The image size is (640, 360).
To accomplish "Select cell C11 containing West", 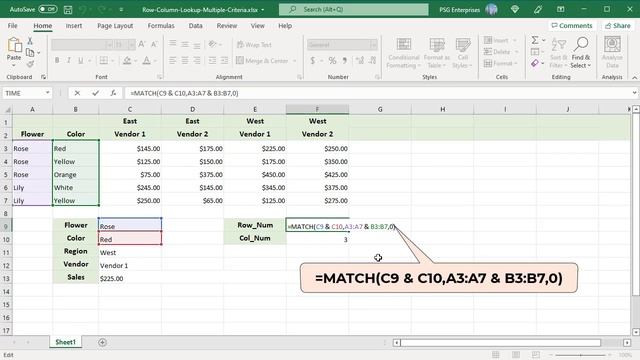I will (130, 252).
